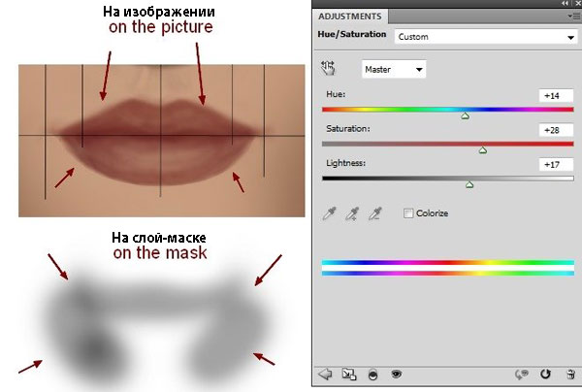582x392 pixels.
Task: Collapse panel with double-arrow icon
Action: (565, 3)
